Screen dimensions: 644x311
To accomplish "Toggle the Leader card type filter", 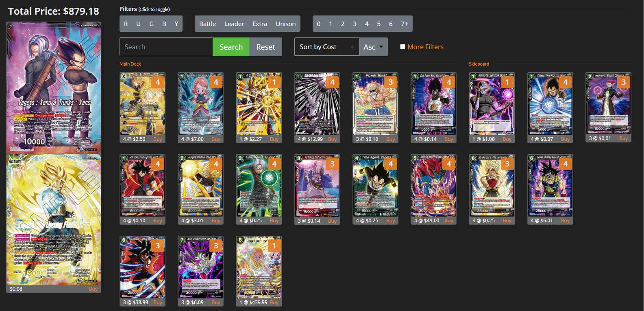I will (x=234, y=24).
